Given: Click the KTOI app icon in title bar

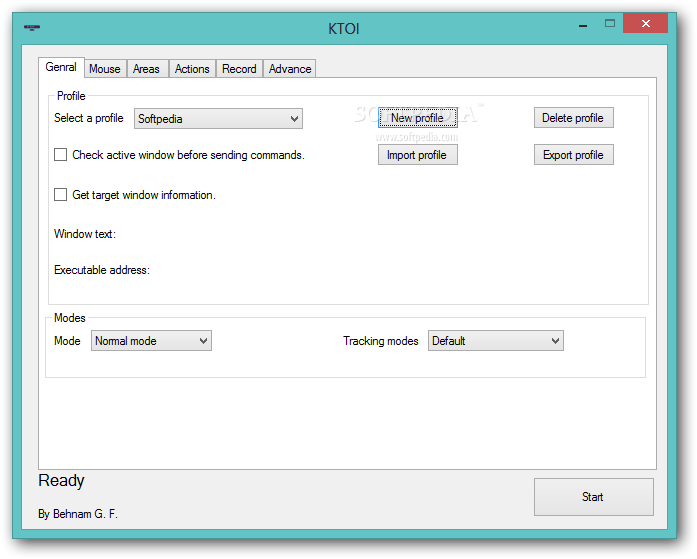Looking at the screenshot, I should (x=32, y=28).
